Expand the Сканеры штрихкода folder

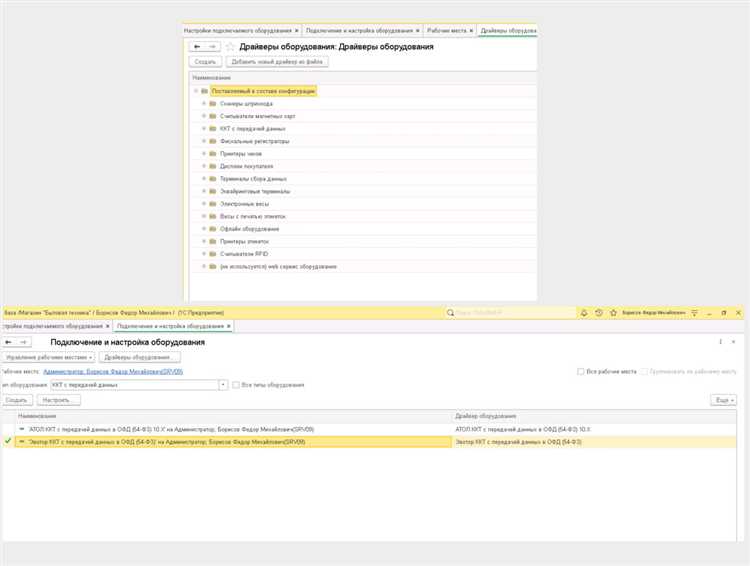204,103
